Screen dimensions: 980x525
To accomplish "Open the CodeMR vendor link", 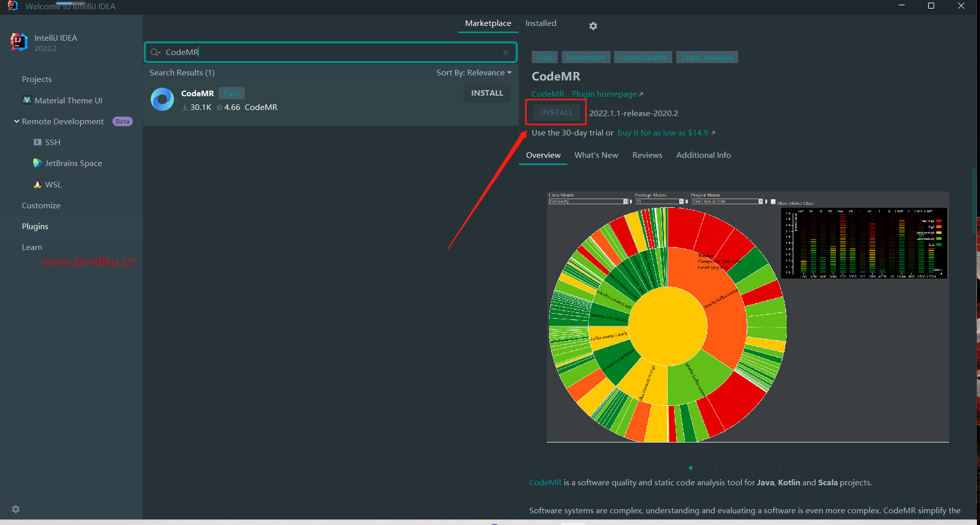I will coord(547,94).
